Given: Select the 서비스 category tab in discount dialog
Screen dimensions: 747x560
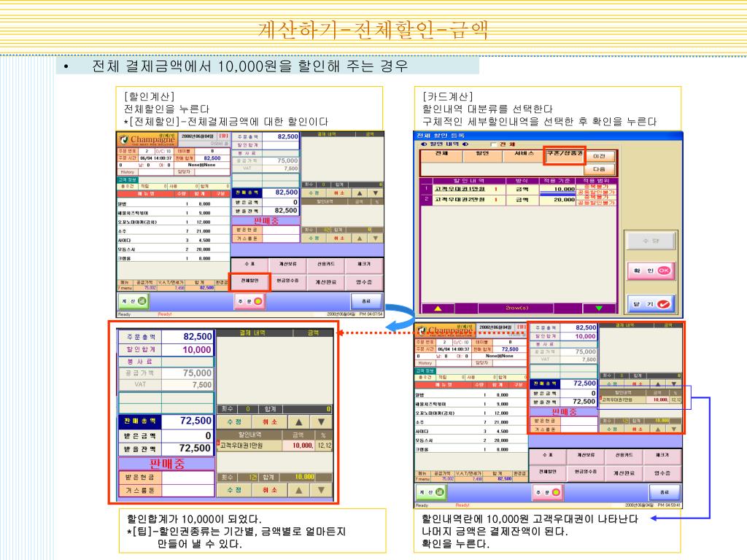Looking at the screenshot, I should [x=523, y=156].
